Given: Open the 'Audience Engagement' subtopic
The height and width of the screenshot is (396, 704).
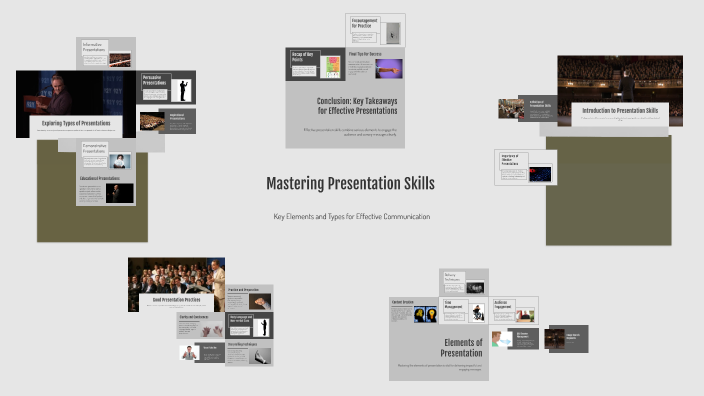Looking at the screenshot, I should pyautogui.click(x=514, y=311).
